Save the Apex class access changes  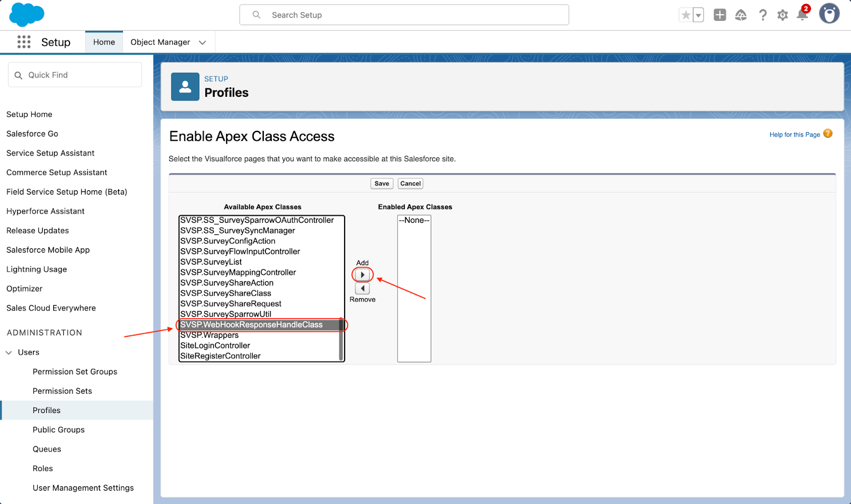(381, 183)
